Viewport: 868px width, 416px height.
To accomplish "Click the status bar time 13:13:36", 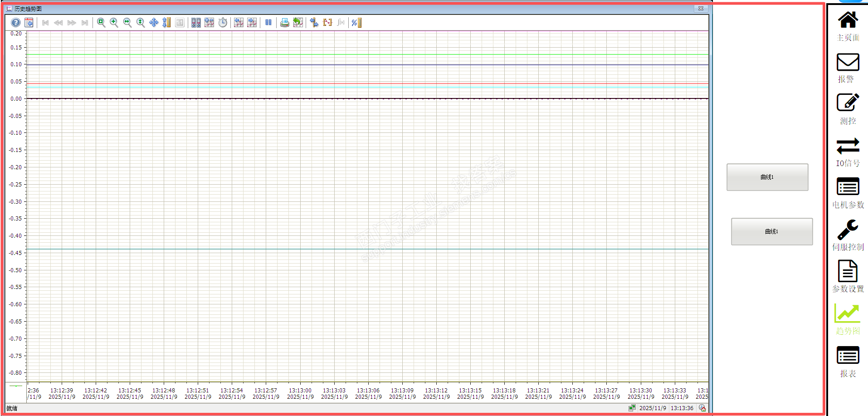I will click(x=682, y=408).
